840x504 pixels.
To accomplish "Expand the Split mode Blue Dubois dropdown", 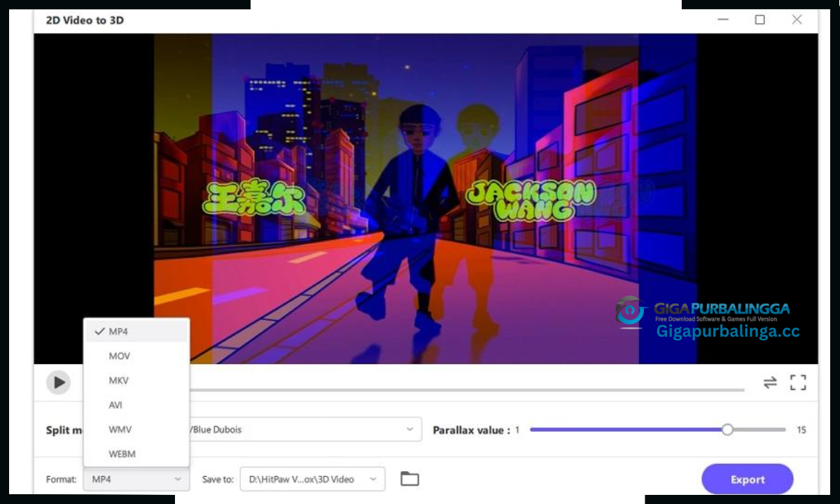I will 304,430.
